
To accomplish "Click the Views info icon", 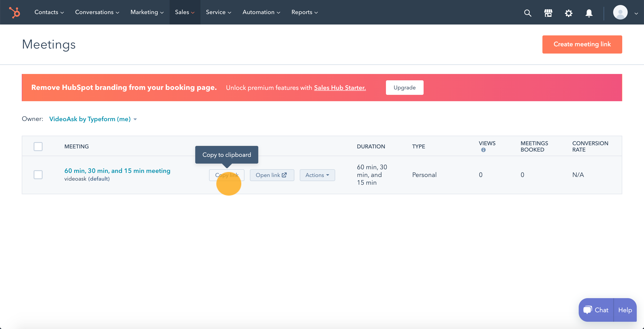I will click(x=483, y=150).
